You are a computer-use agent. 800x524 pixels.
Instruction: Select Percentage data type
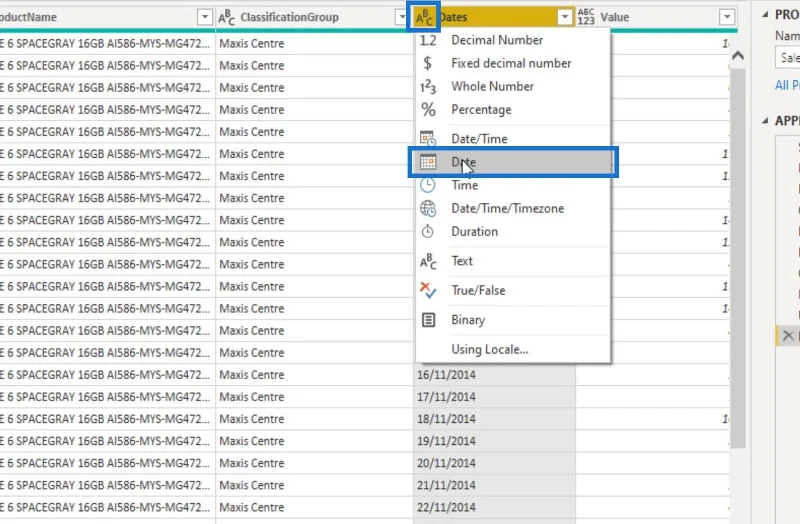point(513,110)
